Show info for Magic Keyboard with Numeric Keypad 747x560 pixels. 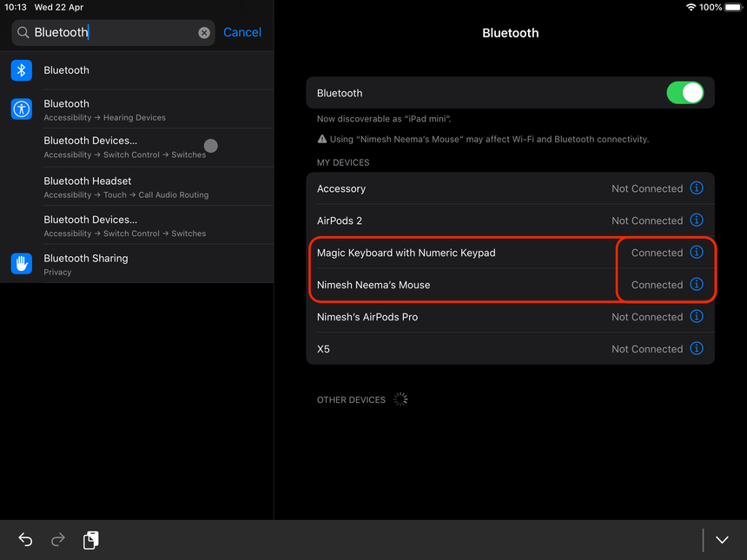click(x=696, y=253)
